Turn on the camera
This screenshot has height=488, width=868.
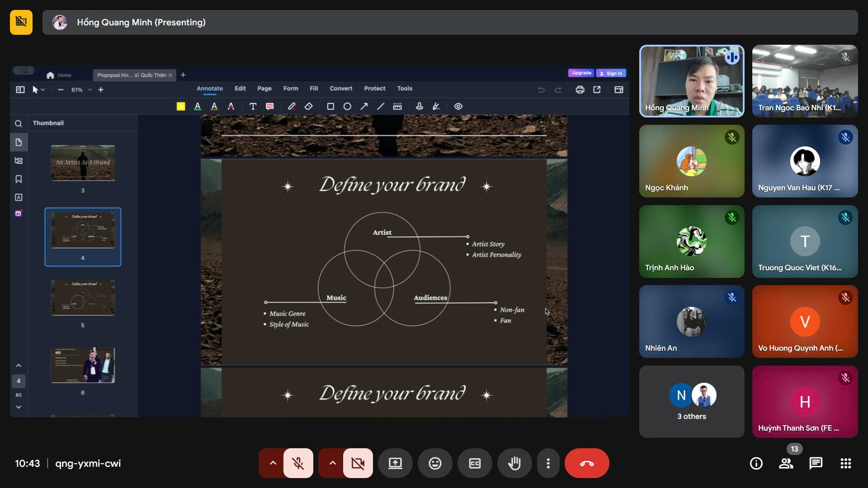click(358, 463)
